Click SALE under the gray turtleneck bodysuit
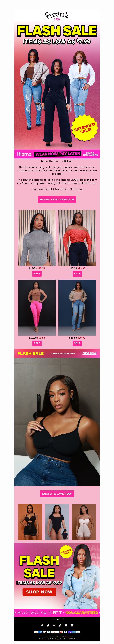Viewport: 114px width, 644px height. click(37, 273)
